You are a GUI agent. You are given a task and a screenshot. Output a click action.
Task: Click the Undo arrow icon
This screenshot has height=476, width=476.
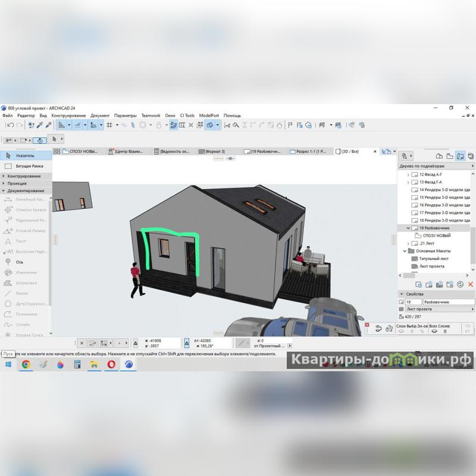pyautogui.click(x=10, y=125)
